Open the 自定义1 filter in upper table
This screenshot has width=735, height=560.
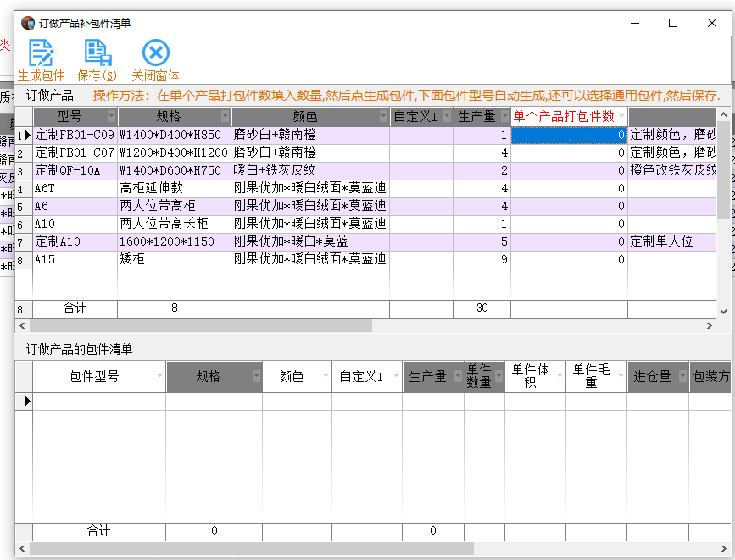[x=447, y=116]
